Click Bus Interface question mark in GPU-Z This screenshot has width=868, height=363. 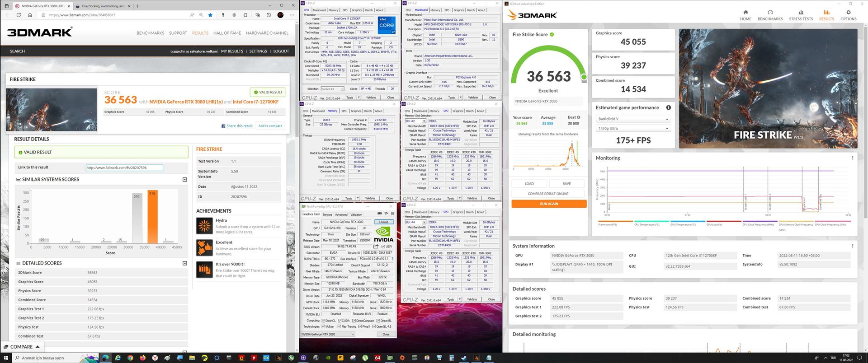click(x=392, y=259)
